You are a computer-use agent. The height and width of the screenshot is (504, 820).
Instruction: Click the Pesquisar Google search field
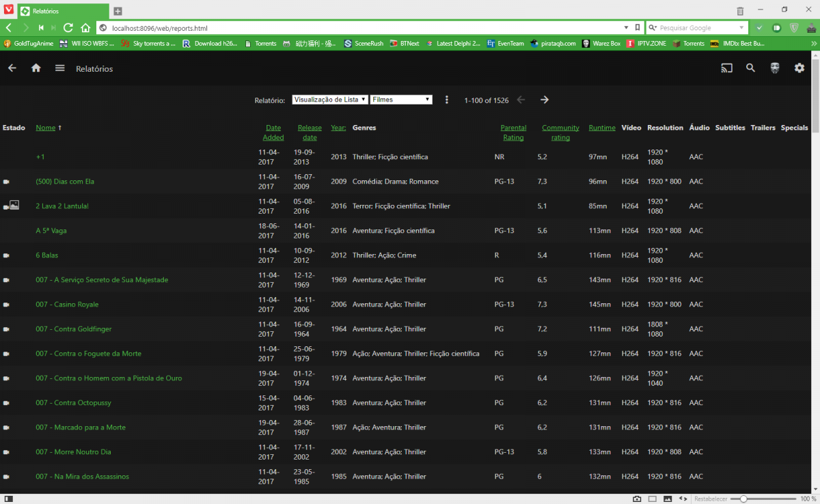[697, 28]
